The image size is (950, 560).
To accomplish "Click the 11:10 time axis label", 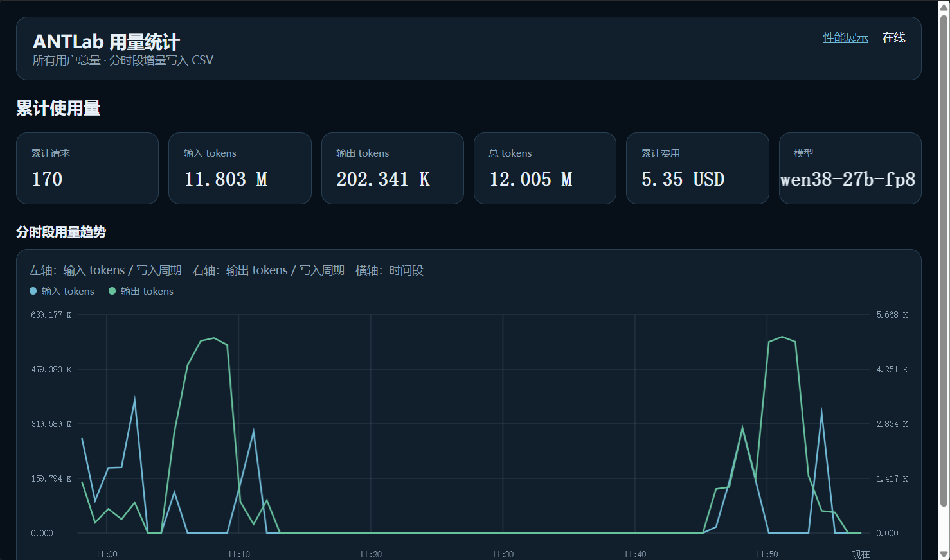I will pos(238,554).
